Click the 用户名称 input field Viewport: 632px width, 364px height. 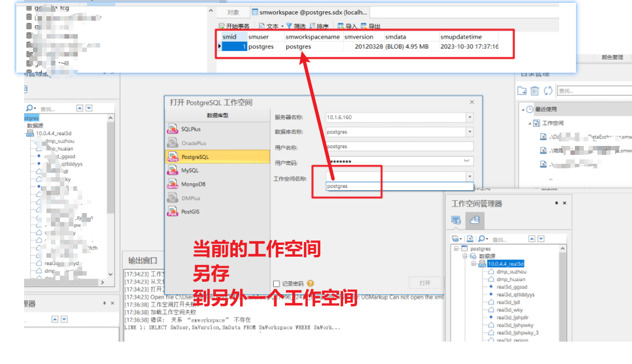pyautogui.click(x=399, y=146)
